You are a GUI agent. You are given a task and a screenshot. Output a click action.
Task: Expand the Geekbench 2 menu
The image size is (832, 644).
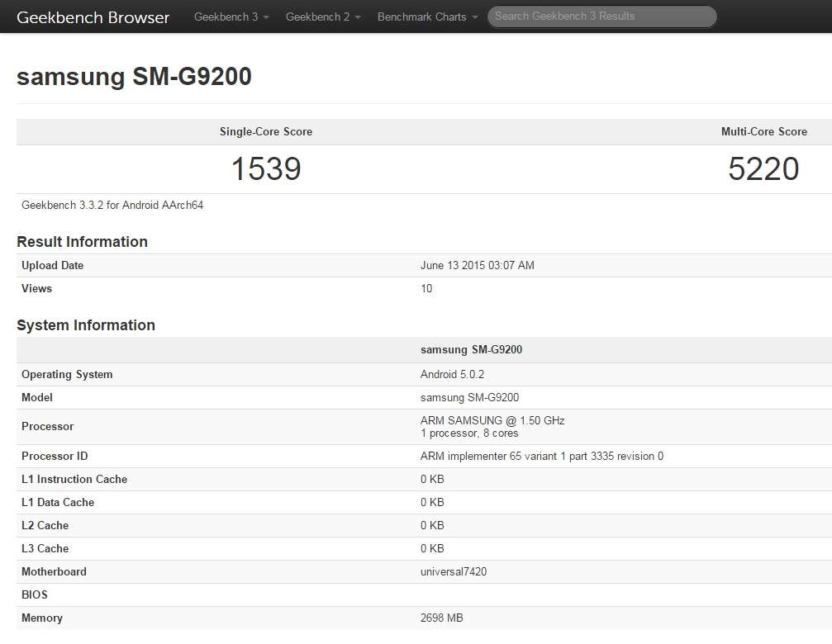[x=323, y=17]
